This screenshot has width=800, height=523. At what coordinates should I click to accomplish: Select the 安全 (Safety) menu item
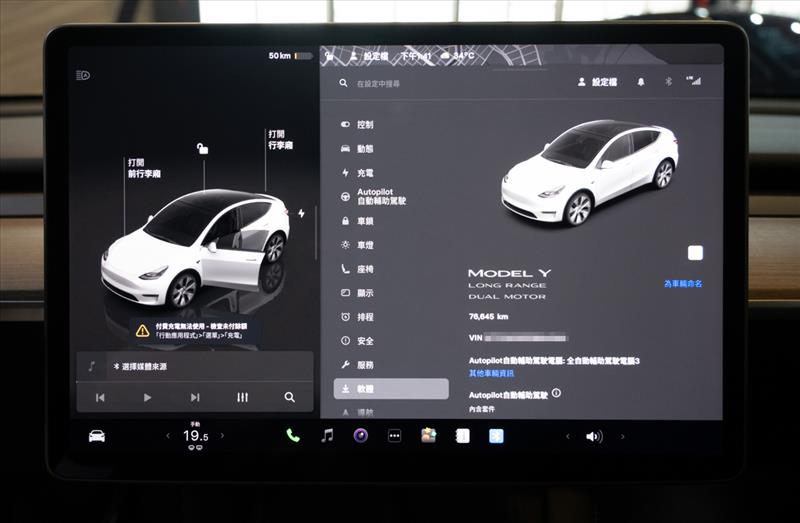pyautogui.click(x=357, y=341)
